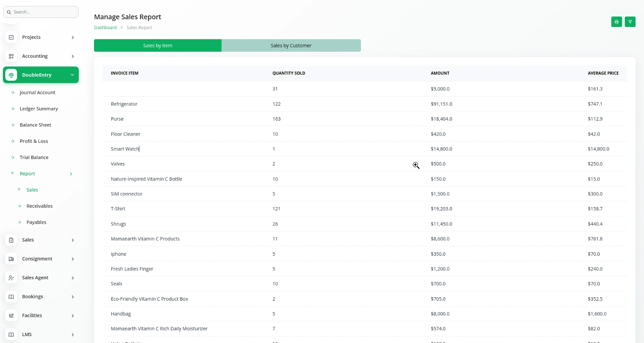Expand the Projects menu arrow
This screenshot has height=343, width=644.
[x=73, y=37]
